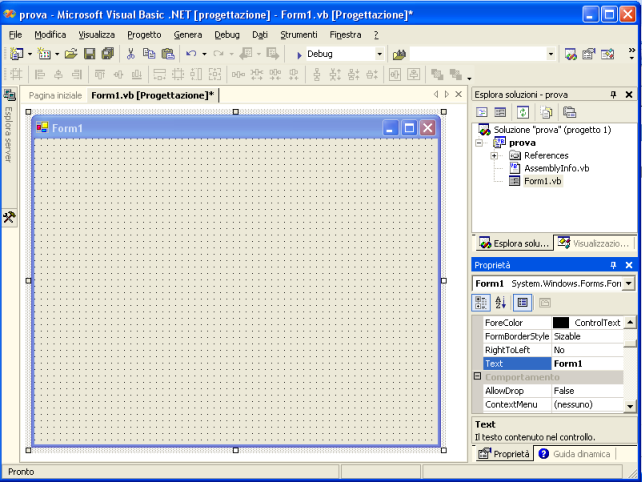Start debugging with the play arrow
Image resolution: width=642 pixels, height=482 pixels.
tap(299, 54)
